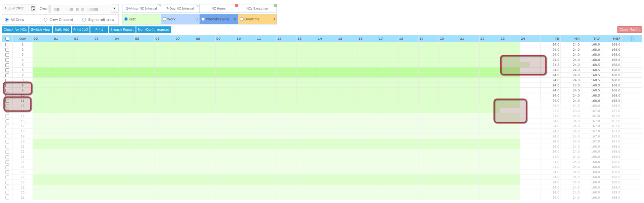Choose the Signed-off crew radio option
644x203 pixels.
[x=84, y=20]
